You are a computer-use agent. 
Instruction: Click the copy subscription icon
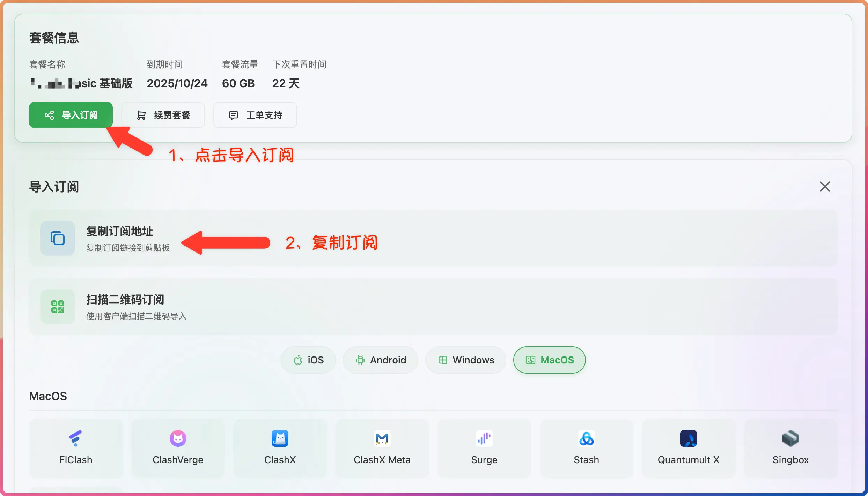coord(58,239)
